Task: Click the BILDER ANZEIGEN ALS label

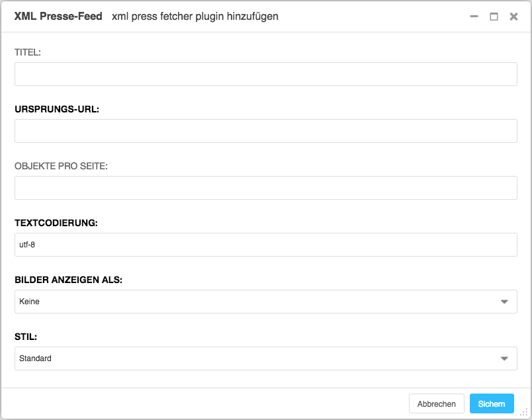Action: [68, 280]
